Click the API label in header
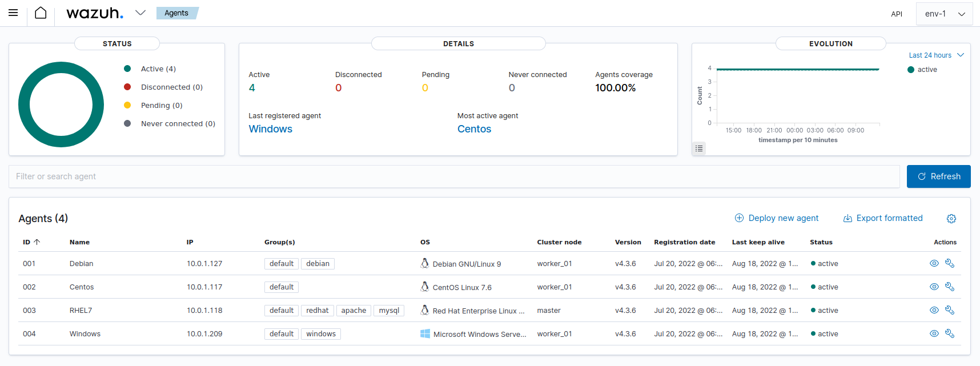This screenshot has height=366, width=980. (x=897, y=14)
